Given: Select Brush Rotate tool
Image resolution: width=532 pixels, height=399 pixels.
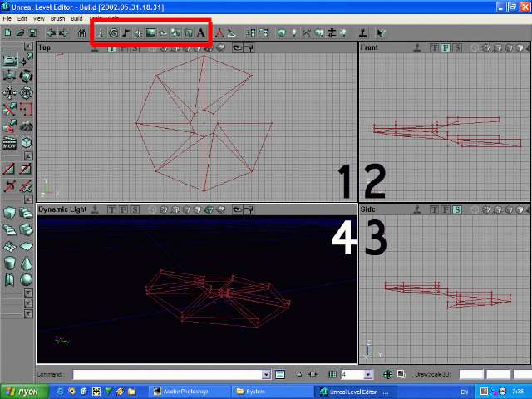Looking at the screenshot, I should (x=26, y=76).
